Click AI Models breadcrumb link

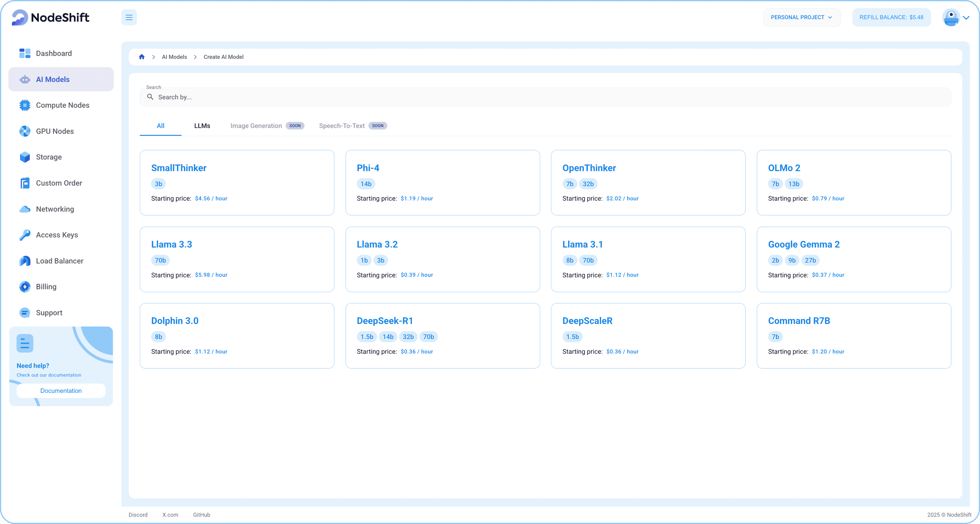(x=174, y=57)
